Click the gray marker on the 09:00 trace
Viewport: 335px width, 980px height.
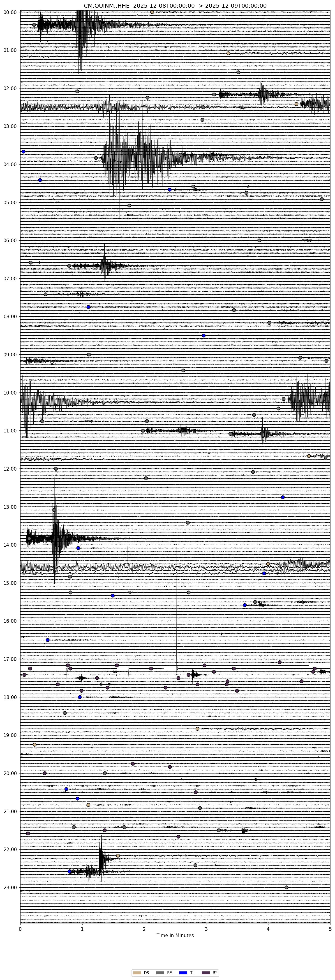pyautogui.click(x=89, y=355)
